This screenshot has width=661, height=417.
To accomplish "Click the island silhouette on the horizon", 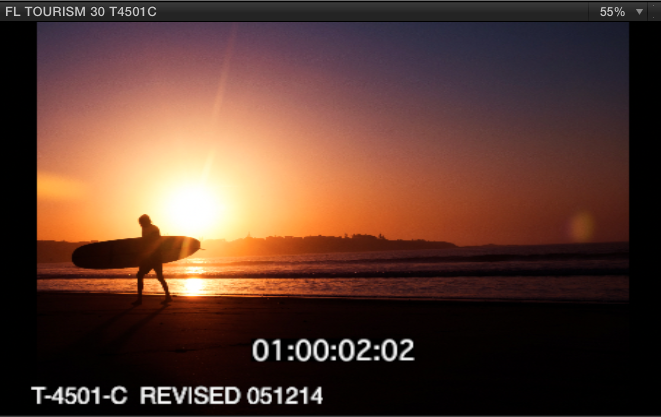I will click(x=330, y=243).
